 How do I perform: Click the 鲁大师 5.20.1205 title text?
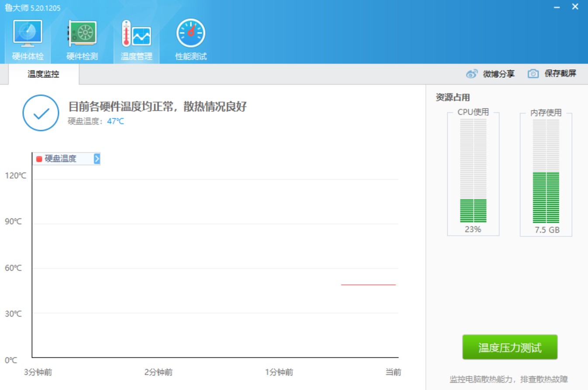[33, 8]
